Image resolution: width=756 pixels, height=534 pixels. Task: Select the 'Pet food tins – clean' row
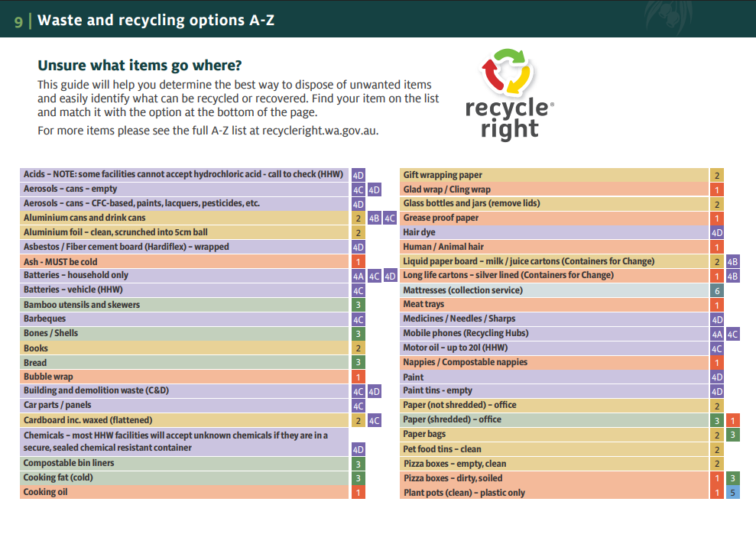click(x=554, y=449)
